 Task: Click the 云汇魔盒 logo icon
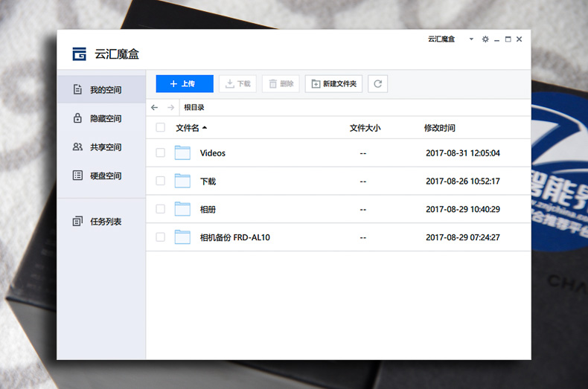79,54
